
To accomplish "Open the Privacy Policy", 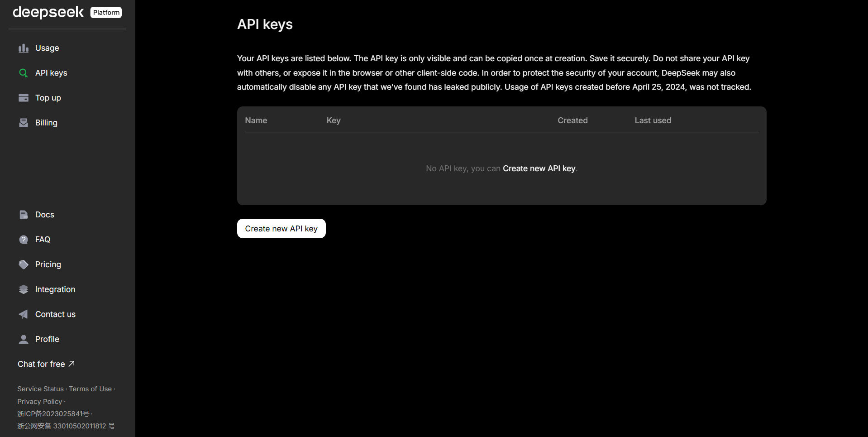I will point(39,401).
